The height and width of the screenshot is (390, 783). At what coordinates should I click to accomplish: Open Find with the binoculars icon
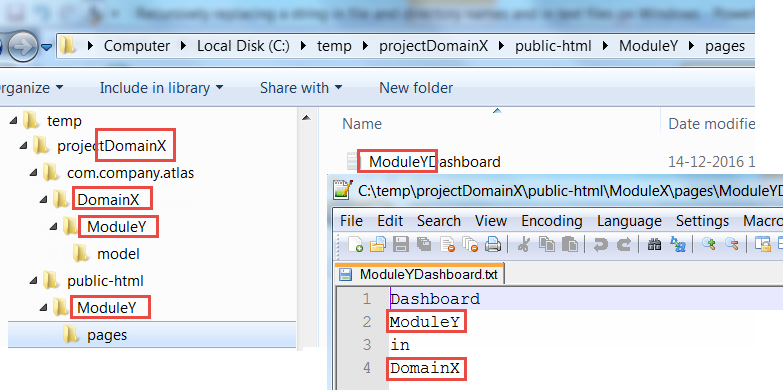pyautogui.click(x=654, y=244)
